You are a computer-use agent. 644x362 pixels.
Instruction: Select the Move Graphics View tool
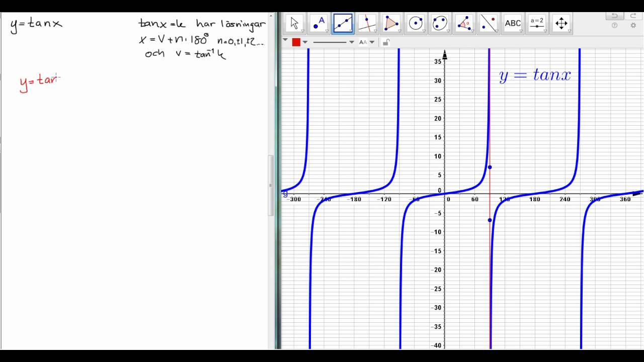561,23
